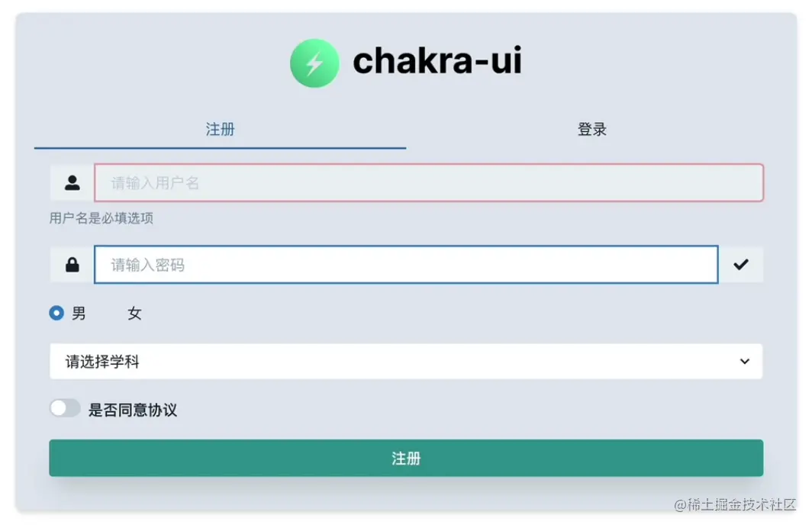Switch to the 注册 tab

point(221,129)
